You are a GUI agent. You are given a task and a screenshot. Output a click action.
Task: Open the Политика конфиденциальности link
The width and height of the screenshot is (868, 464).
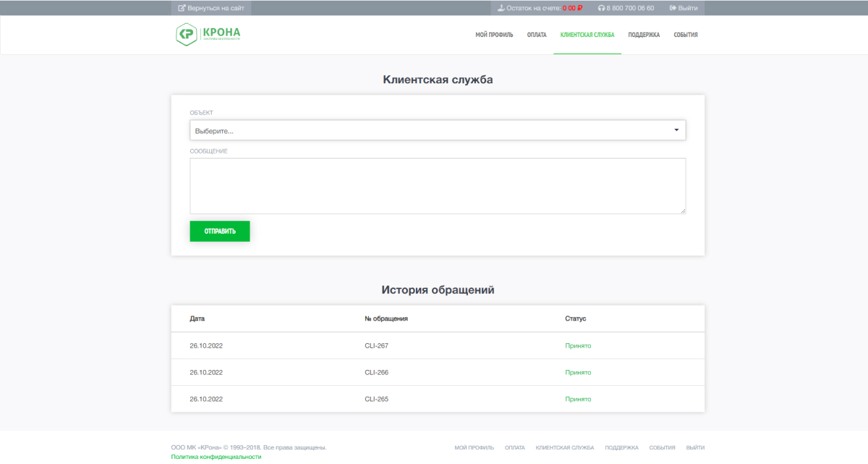pyautogui.click(x=216, y=457)
